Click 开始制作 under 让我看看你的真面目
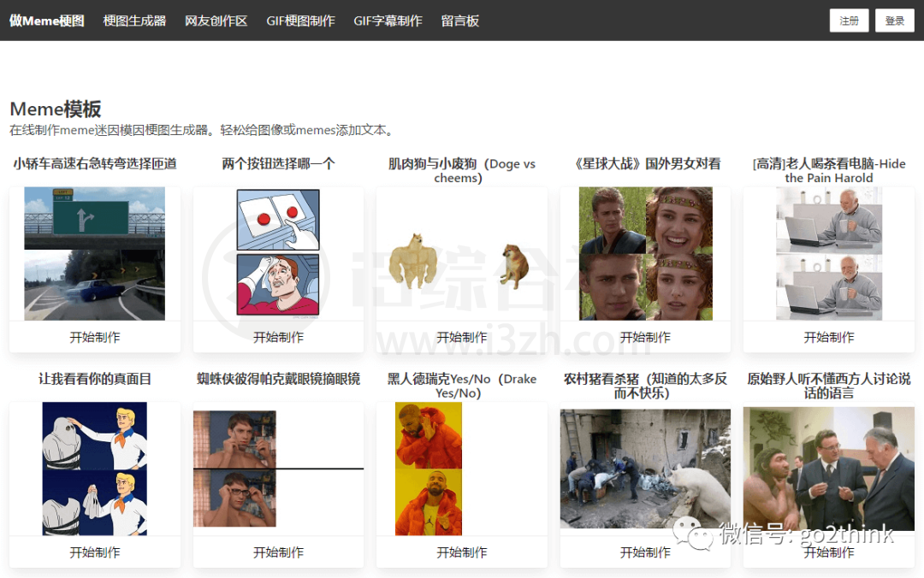This screenshot has height=578, width=924. (94, 552)
